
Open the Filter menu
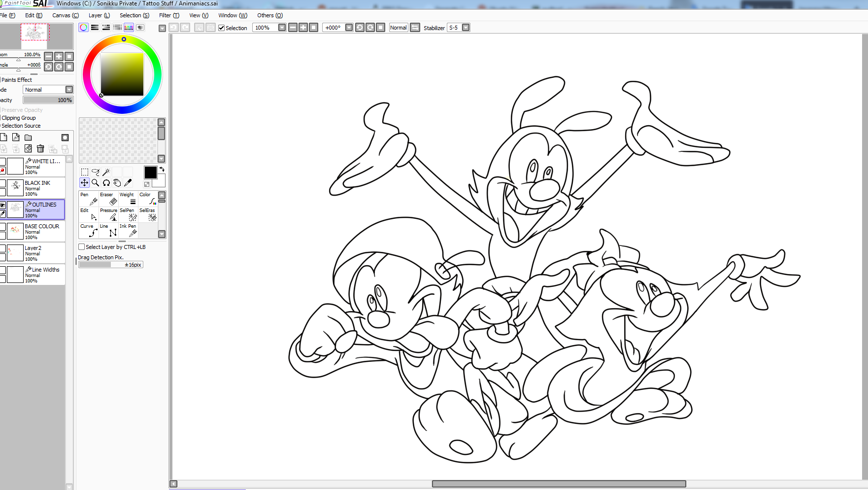[x=169, y=15]
